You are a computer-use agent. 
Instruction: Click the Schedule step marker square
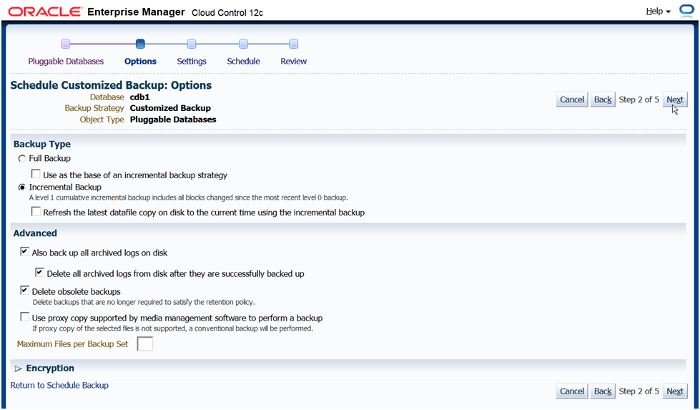[243, 44]
